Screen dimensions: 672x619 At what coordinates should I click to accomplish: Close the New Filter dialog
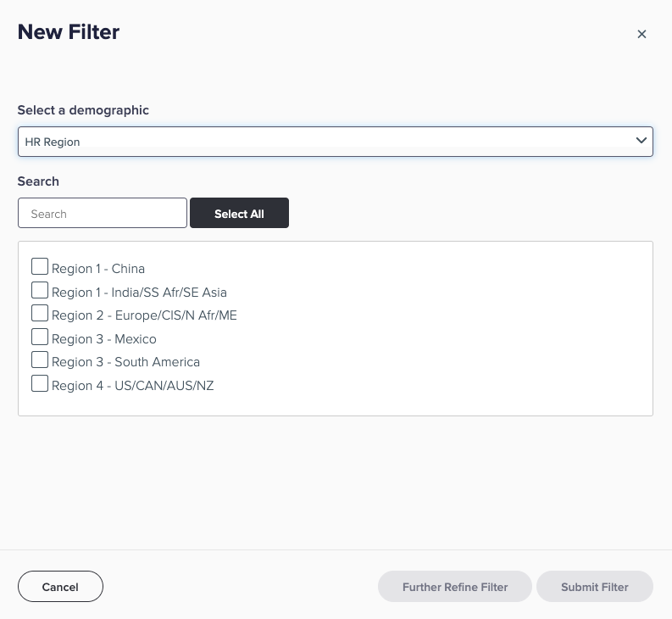[x=641, y=34]
